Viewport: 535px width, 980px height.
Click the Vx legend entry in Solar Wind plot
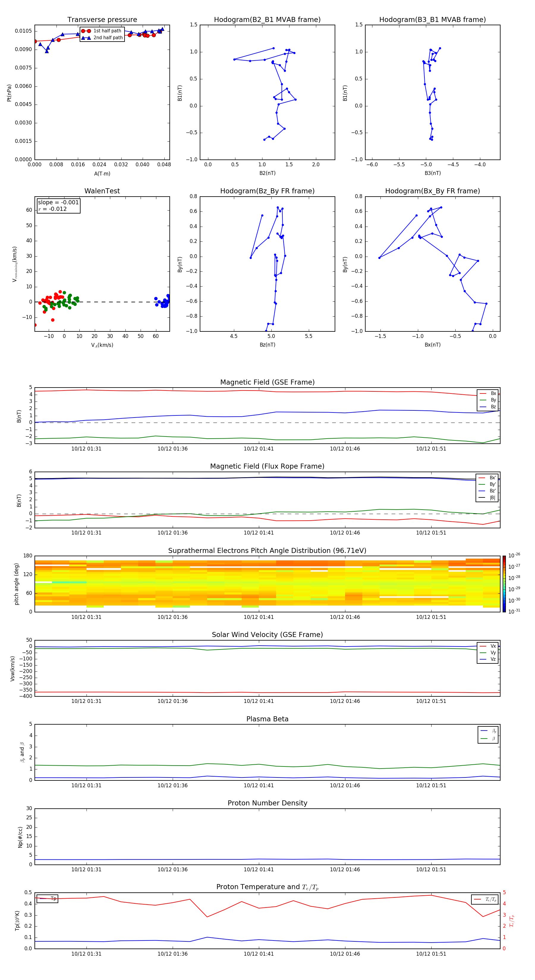pos(488,646)
